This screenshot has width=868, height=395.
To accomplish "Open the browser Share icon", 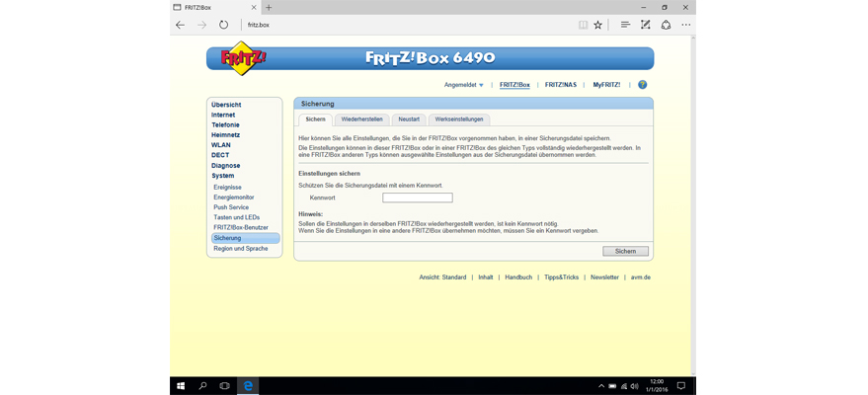I will point(666,25).
